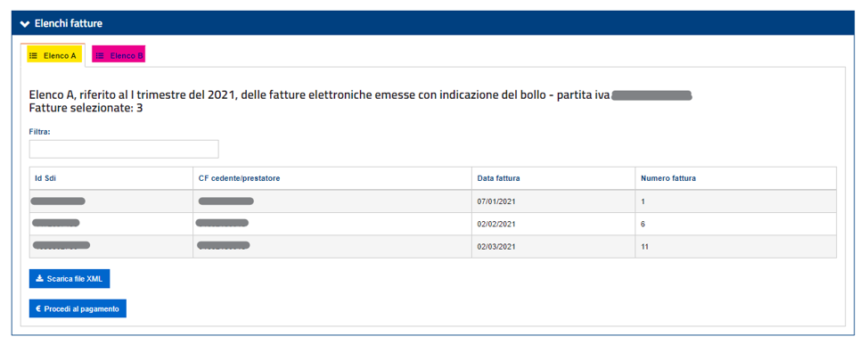Collapse the Elenchi fatture panel chevron
Screen dimensions: 868x353
24,24
